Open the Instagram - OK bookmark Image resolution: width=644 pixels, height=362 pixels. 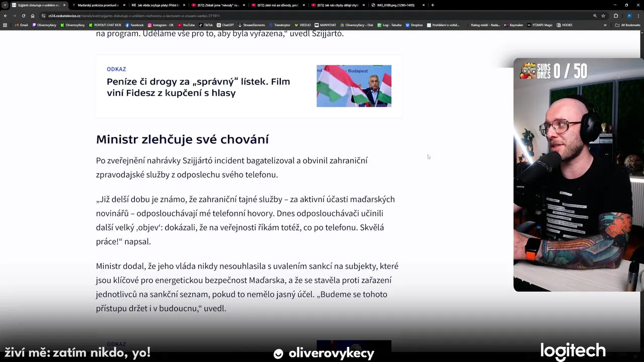point(160,25)
